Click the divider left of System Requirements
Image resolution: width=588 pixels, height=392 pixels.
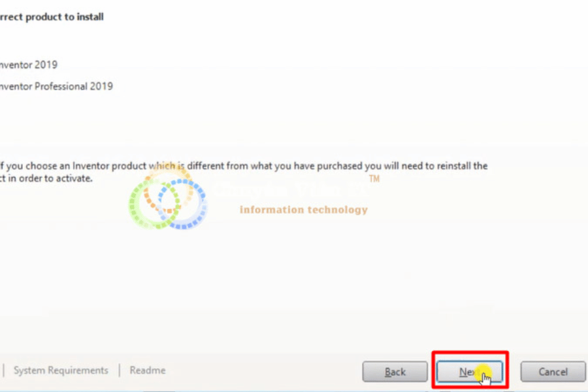4,370
